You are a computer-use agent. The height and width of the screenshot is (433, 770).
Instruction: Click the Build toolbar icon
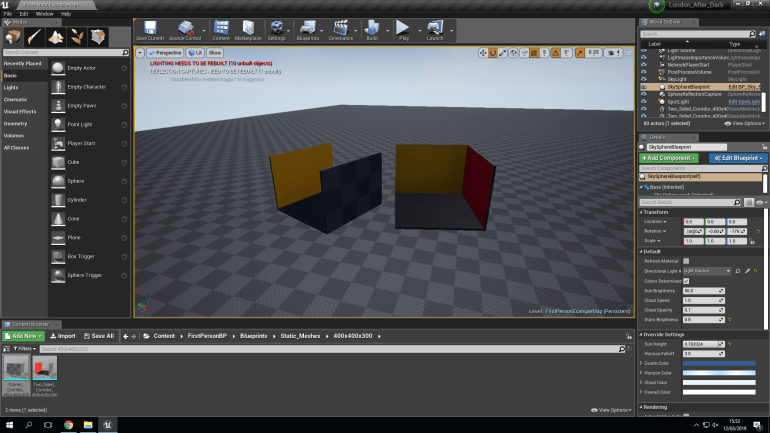(372, 30)
